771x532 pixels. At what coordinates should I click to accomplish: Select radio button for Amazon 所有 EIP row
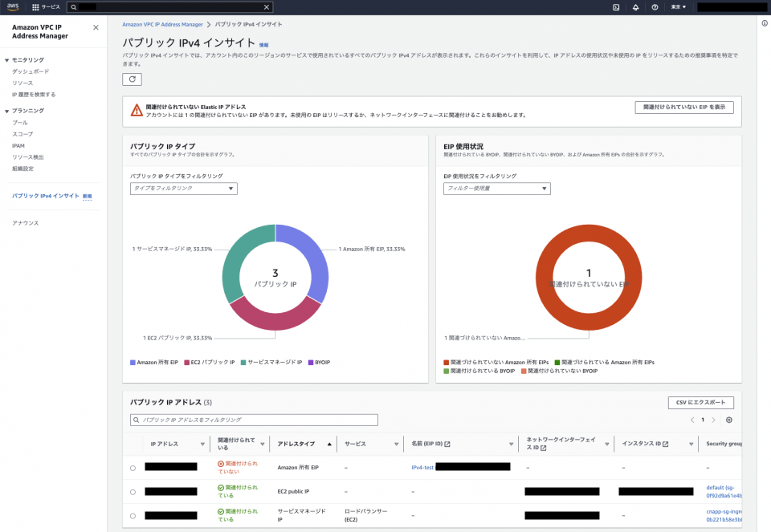(x=133, y=468)
